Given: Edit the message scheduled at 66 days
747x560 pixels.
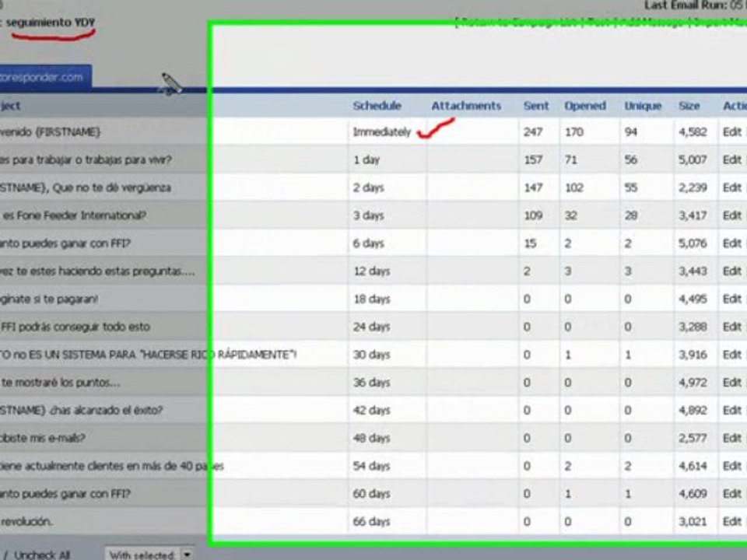Looking at the screenshot, I should tap(731, 521).
